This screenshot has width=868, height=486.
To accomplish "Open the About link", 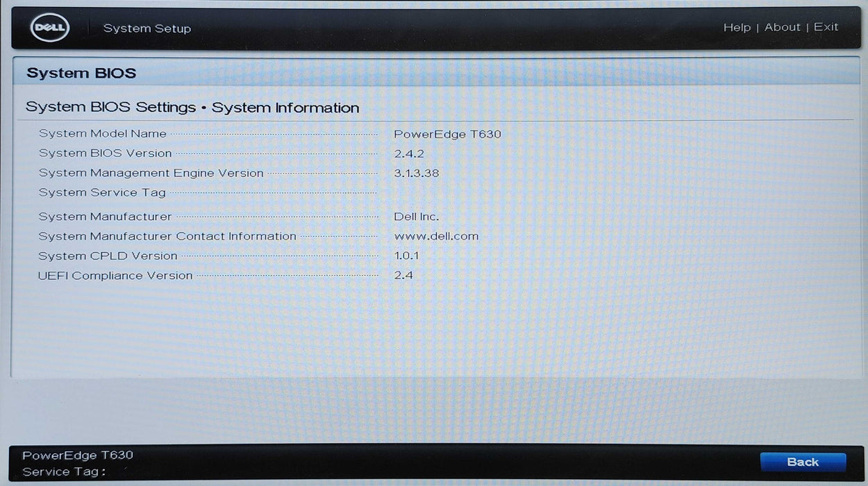I will pyautogui.click(x=783, y=28).
